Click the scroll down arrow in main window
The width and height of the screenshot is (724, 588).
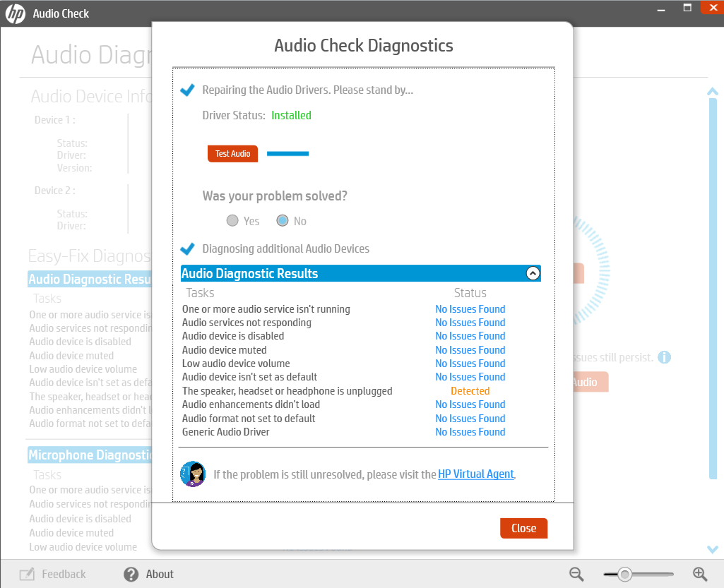(713, 549)
